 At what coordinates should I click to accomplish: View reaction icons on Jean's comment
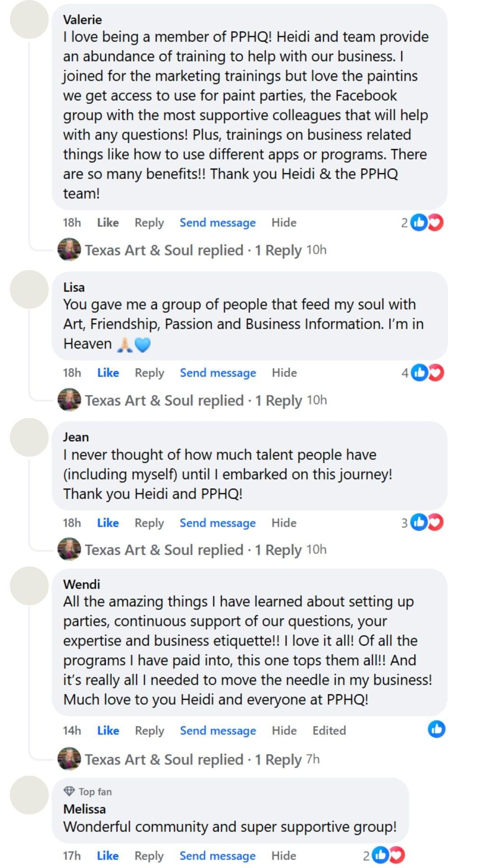point(427,523)
